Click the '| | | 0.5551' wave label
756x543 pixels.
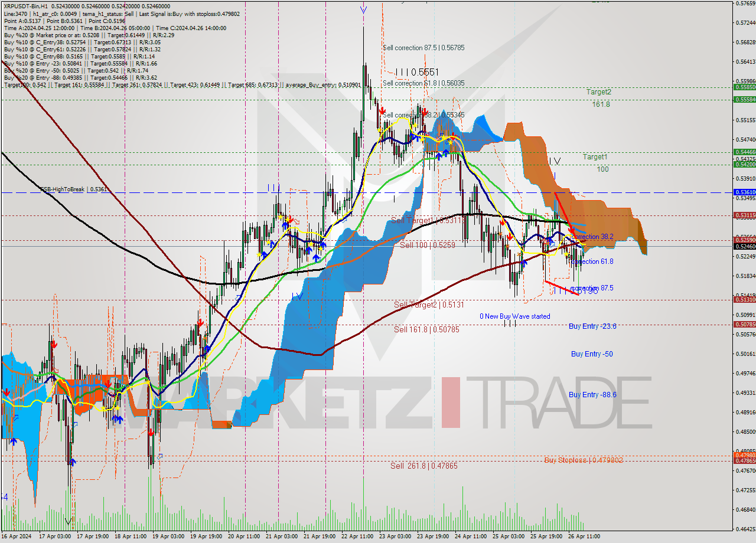tap(416, 71)
